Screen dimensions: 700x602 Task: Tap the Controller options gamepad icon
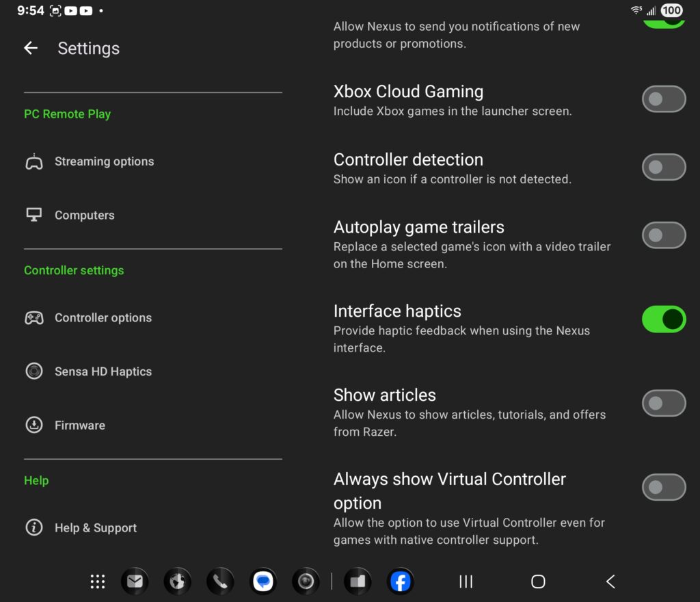point(34,318)
